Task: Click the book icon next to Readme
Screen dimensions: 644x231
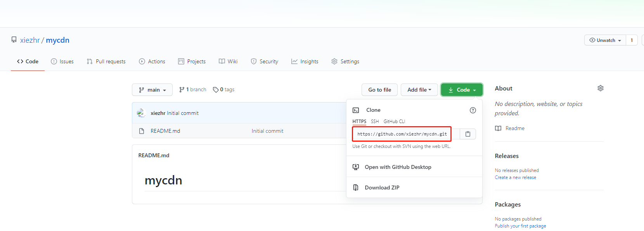Action: [x=498, y=129]
